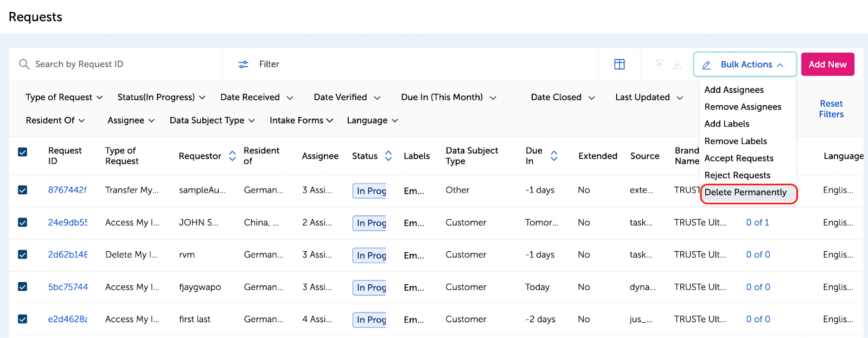
Task: Uncheck the checkbox for request 24e9db55
Action: pos(23,222)
